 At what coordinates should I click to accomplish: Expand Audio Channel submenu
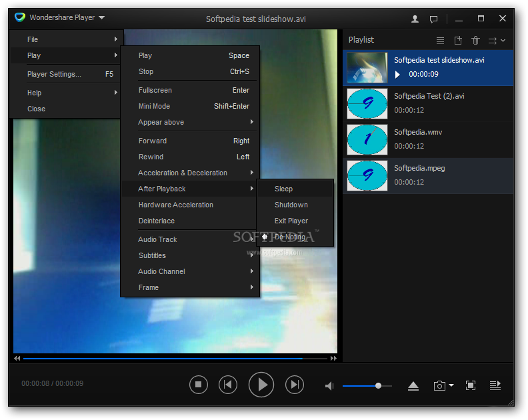click(x=190, y=271)
